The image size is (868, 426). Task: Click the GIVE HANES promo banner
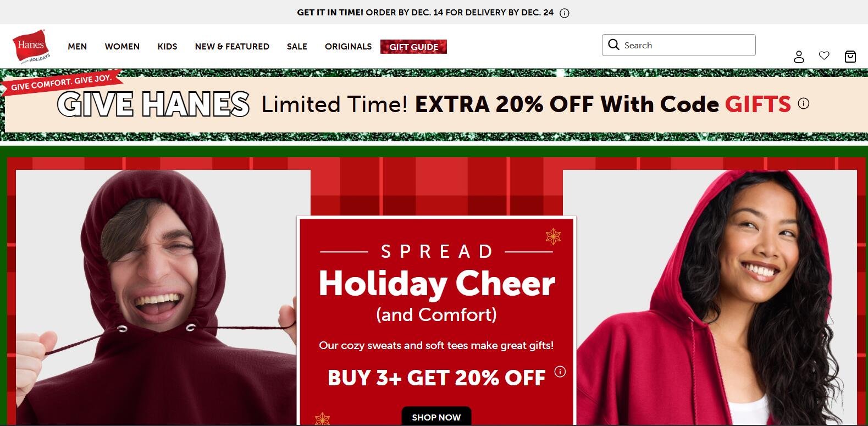coord(434,104)
